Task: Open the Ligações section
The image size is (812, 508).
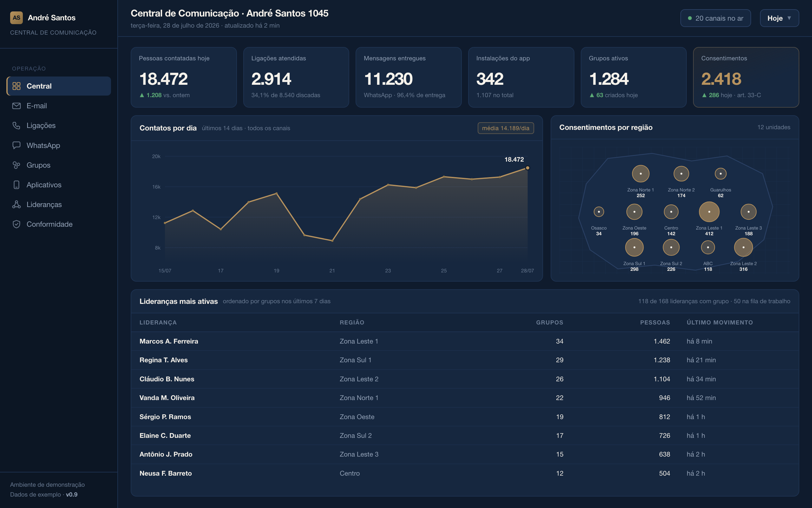Action: [x=59, y=126]
